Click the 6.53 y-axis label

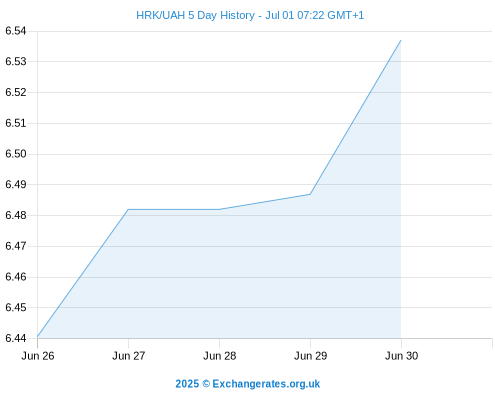click(x=16, y=62)
